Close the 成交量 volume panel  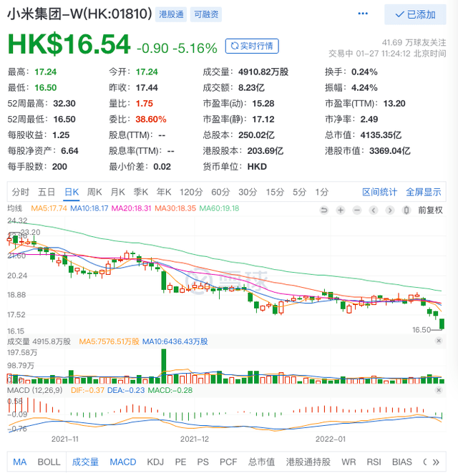(439, 341)
